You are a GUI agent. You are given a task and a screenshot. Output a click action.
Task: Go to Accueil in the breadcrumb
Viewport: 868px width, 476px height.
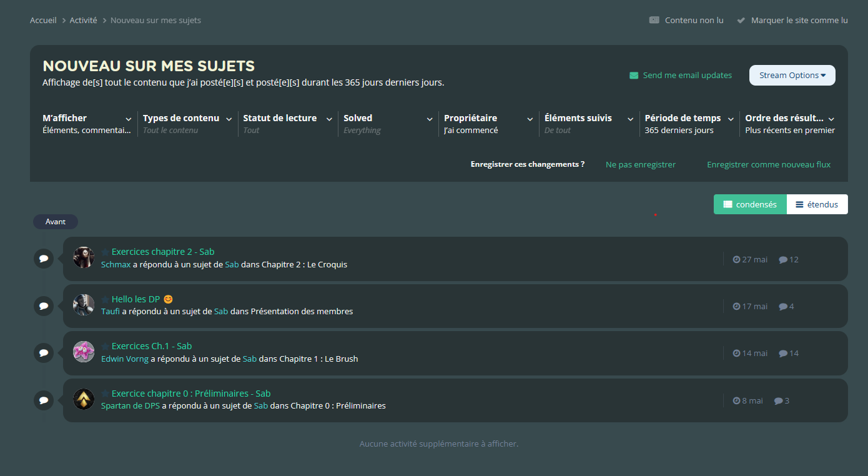(43, 20)
